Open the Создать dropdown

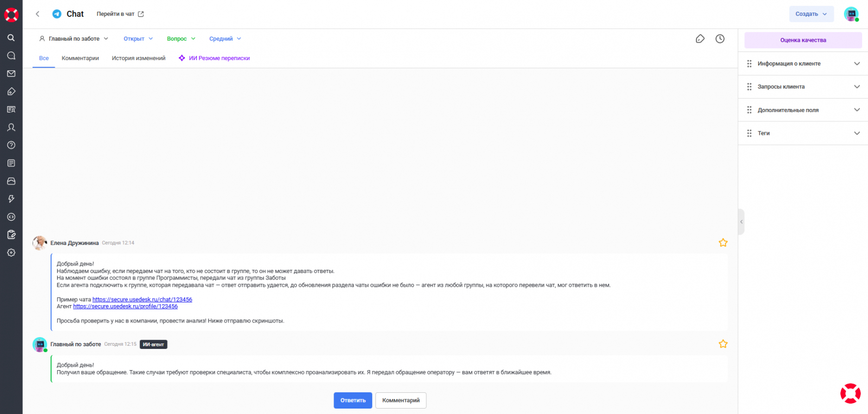click(811, 14)
